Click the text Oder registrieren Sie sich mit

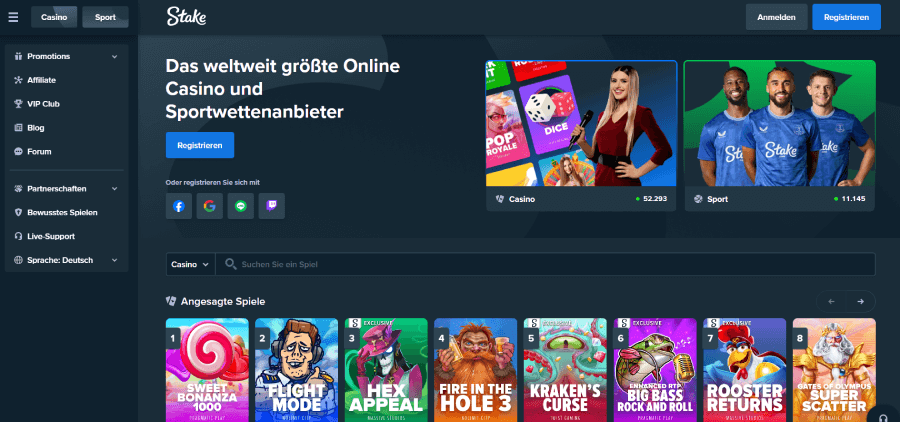tap(212, 182)
